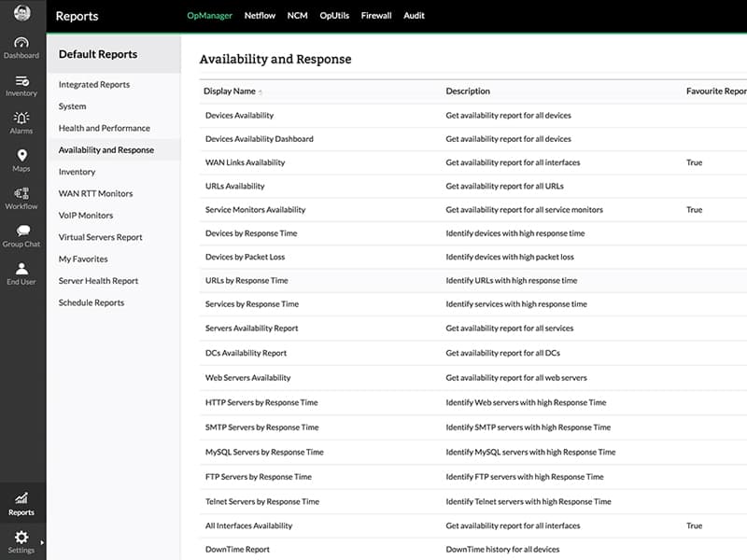Image resolution: width=747 pixels, height=560 pixels.
Task: Click the Description column header
Action: [x=468, y=91]
